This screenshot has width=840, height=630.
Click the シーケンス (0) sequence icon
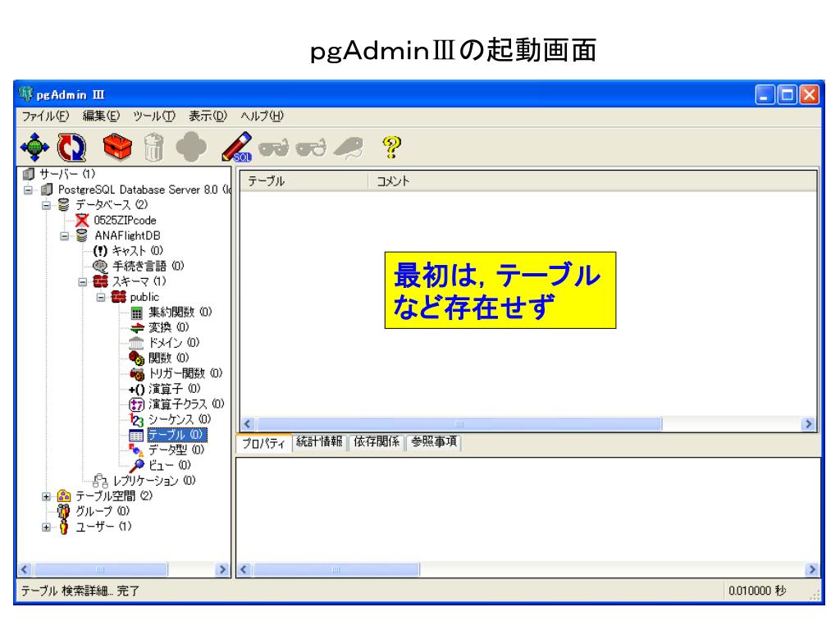point(137,419)
